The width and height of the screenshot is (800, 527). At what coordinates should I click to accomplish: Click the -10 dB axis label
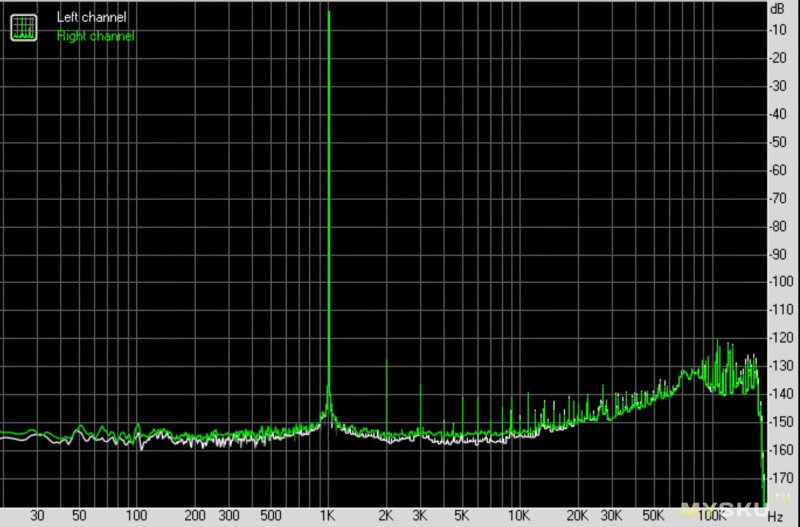[x=776, y=30]
